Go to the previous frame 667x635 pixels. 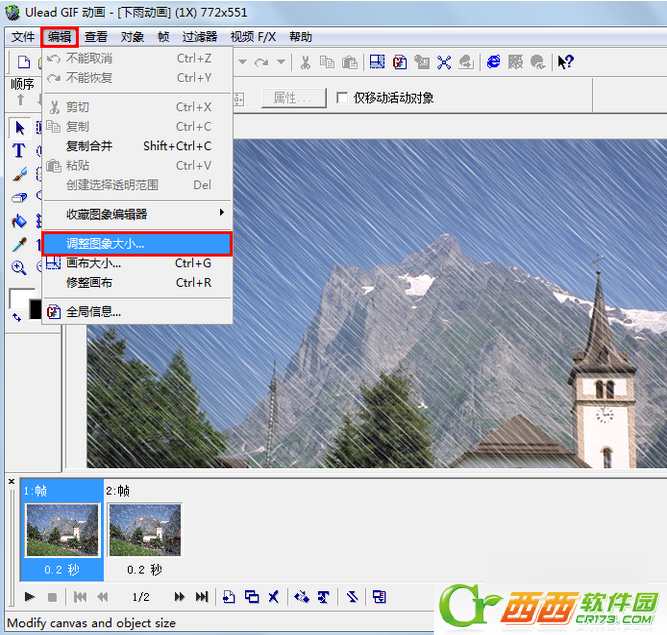(103, 597)
